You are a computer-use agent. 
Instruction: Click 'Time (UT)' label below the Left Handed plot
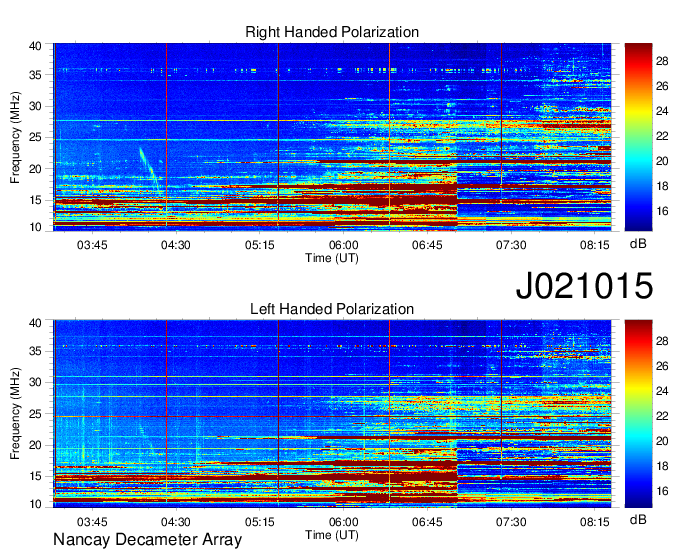(x=332, y=535)
